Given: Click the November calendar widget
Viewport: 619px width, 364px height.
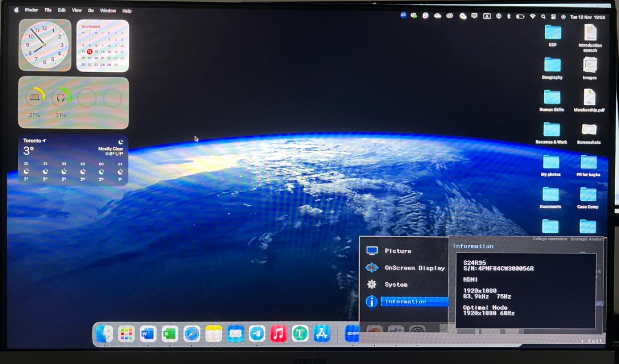Looking at the screenshot, I should (103, 46).
